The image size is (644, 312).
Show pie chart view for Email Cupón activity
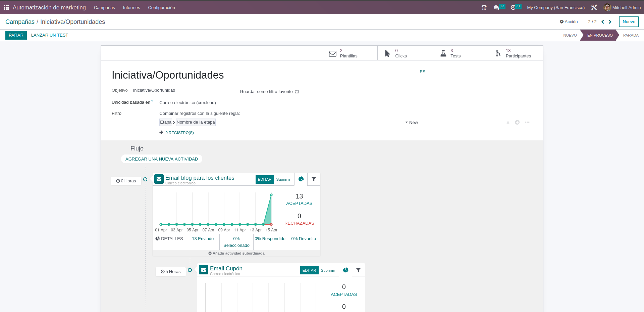346,270
